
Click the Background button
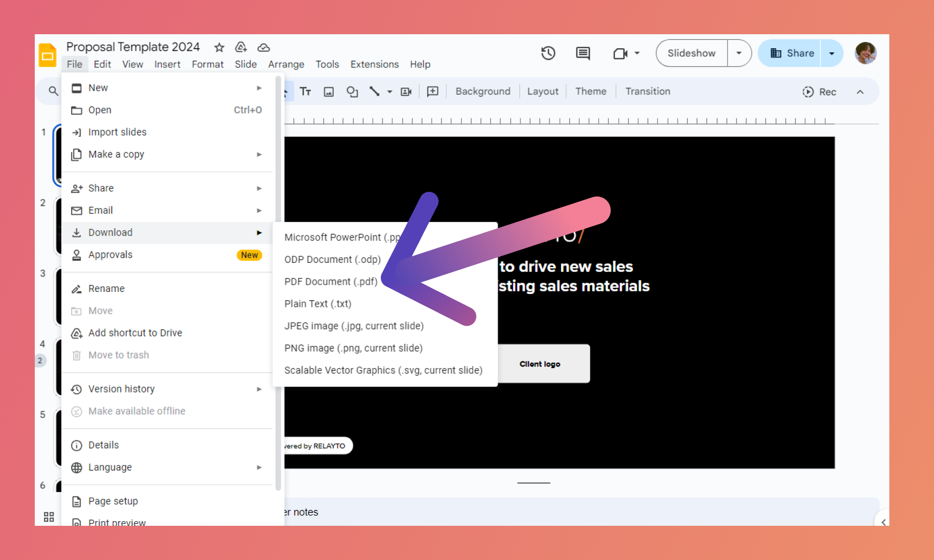pyautogui.click(x=483, y=91)
